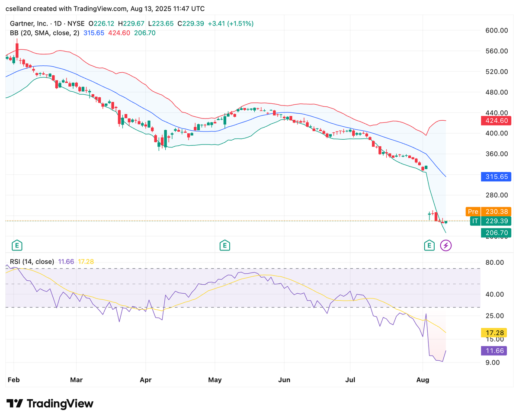The width and height of the screenshot is (519, 420).
Task: Click the purple lightning bolt event icon
Action: tap(445, 246)
